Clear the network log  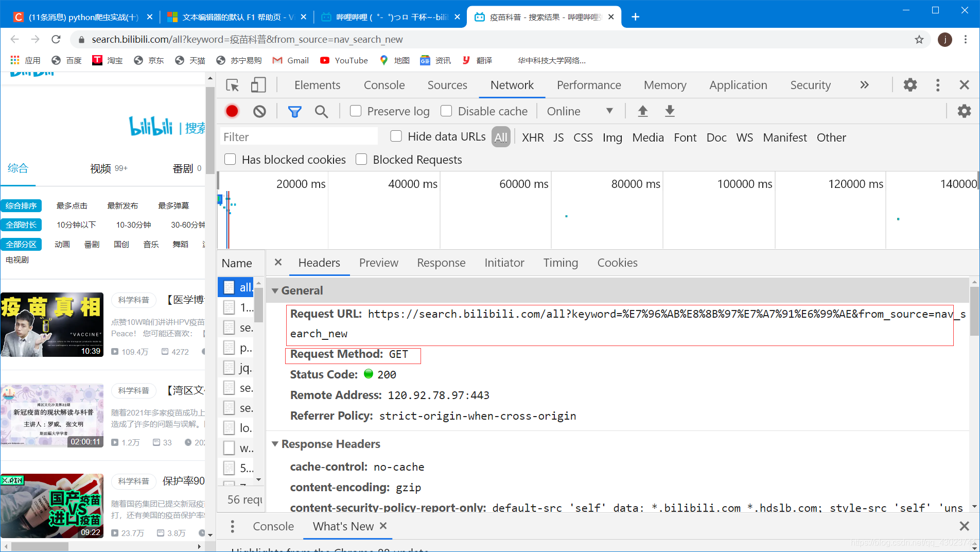[x=259, y=111]
